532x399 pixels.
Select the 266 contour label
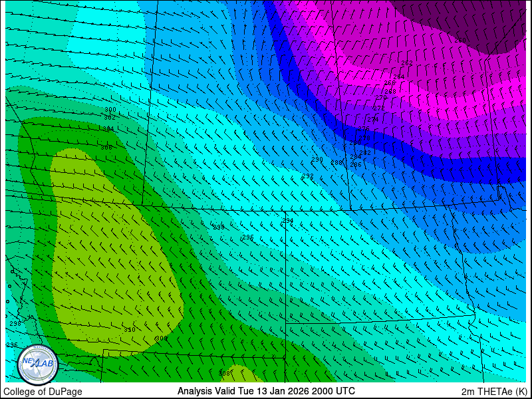click(x=390, y=83)
